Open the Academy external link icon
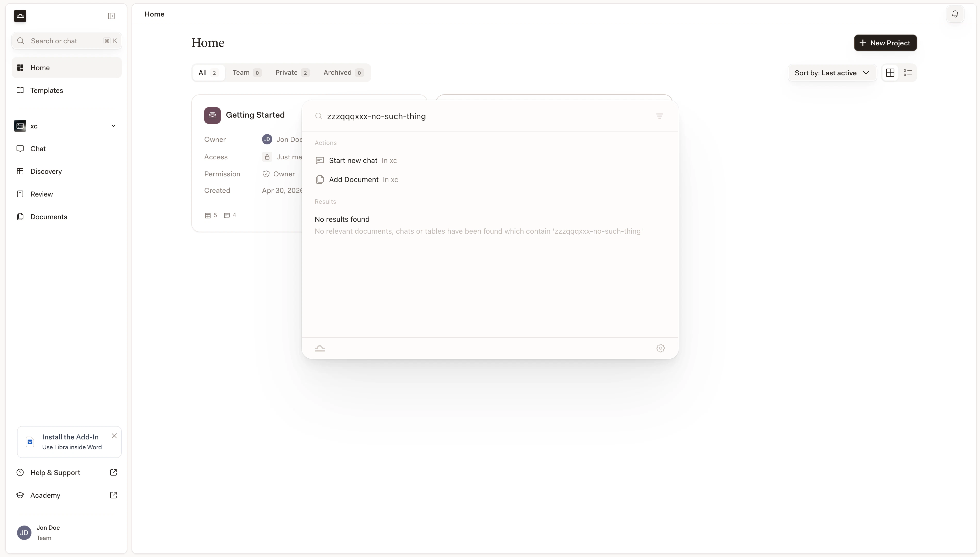This screenshot has height=557, width=980. point(113,495)
